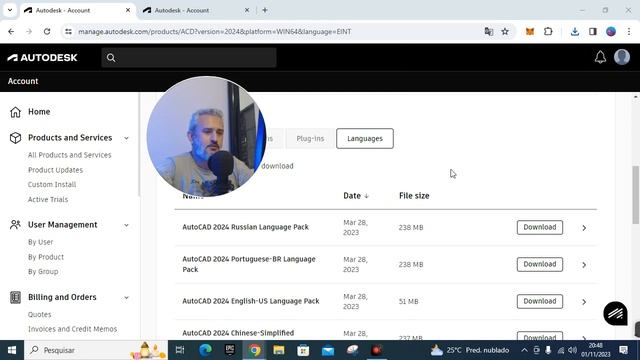
Task: Click the Windows Pesquisar search box
Action: pyautogui.click(x=96, y=350)
